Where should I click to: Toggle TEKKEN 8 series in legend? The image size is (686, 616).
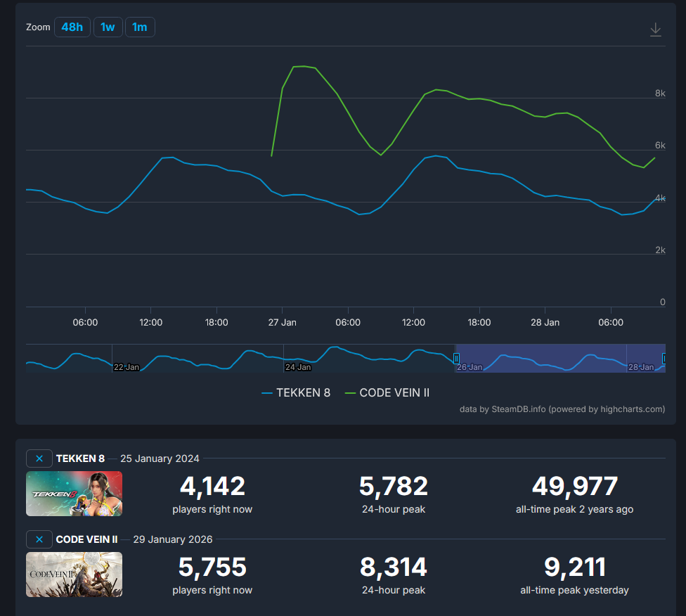tap(296, 392)
